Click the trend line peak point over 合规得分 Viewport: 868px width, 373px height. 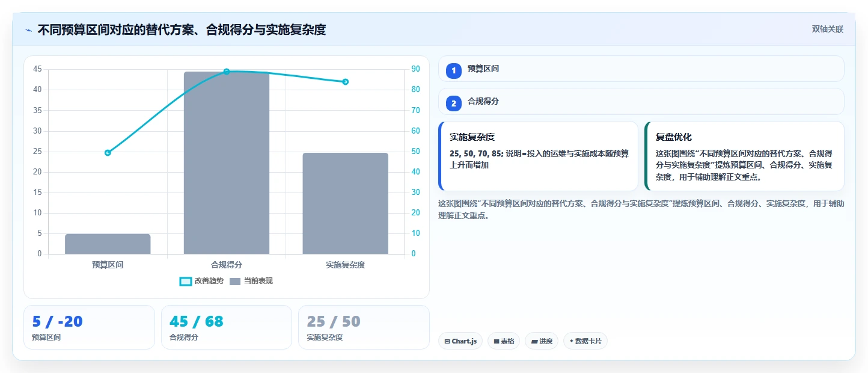(x=227, y=72)
